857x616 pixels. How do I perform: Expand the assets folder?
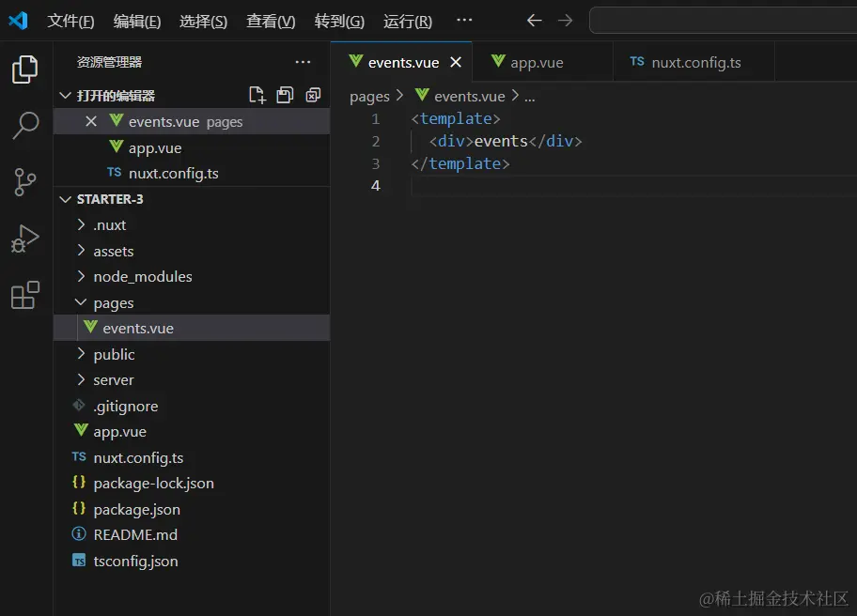[192, 252]
